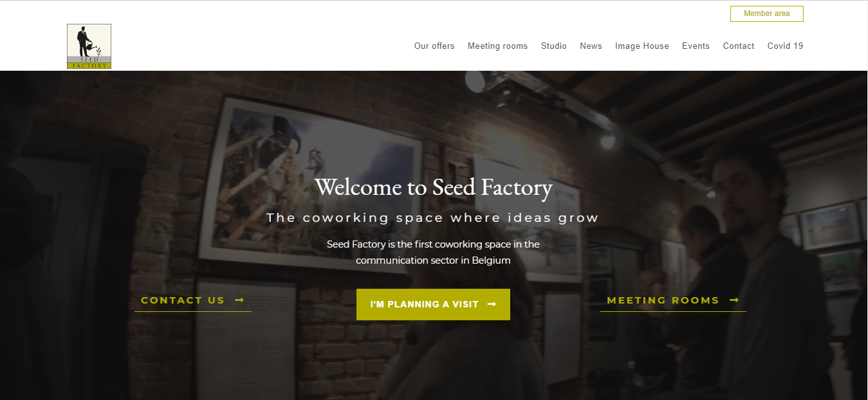Click the arrow icon beside CONTACT US
Image resolution: width=868 pixels, height=400 pixels.
tap(239, 300)
